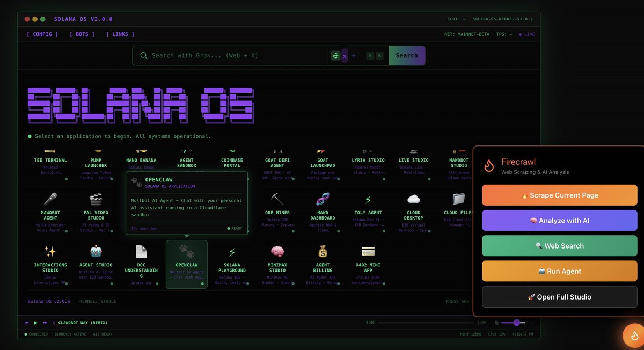This screenshot has width=644, height=350.
Task: Click the purple Search button
Action: click(407, 55)
